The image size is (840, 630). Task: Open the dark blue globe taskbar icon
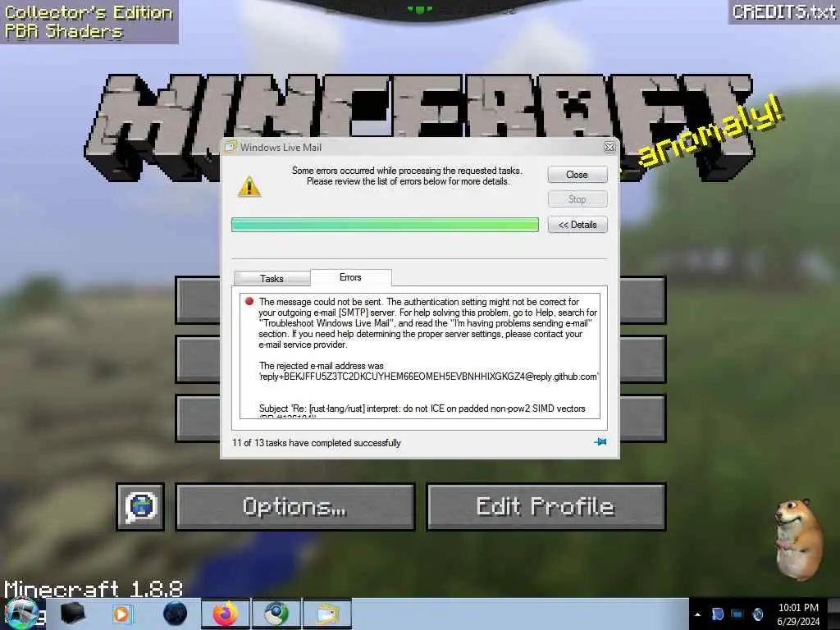pyautogui.click(x=176, y=614)
